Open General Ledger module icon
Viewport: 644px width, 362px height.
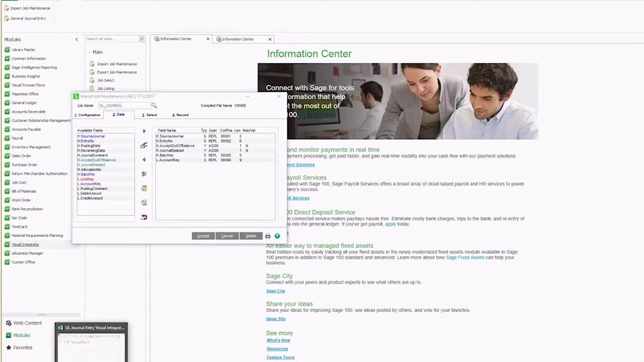pyautogui.click(x=7, y=103)
